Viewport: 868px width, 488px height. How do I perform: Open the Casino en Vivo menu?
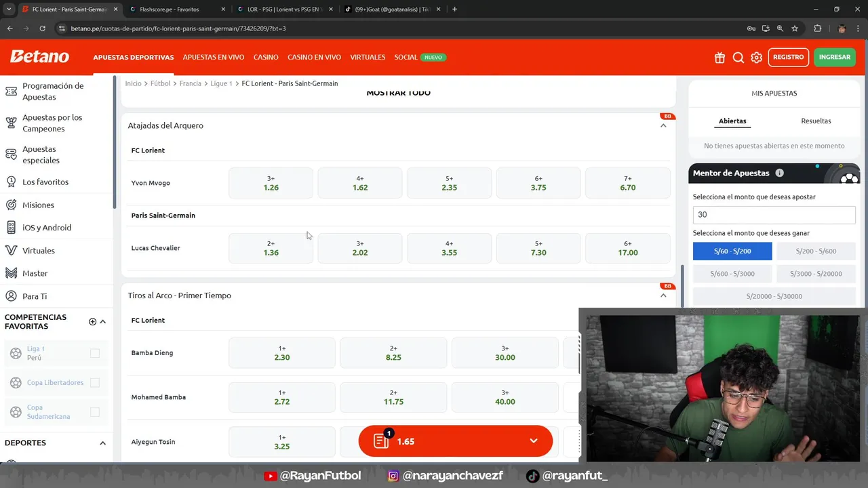point(314,58)
